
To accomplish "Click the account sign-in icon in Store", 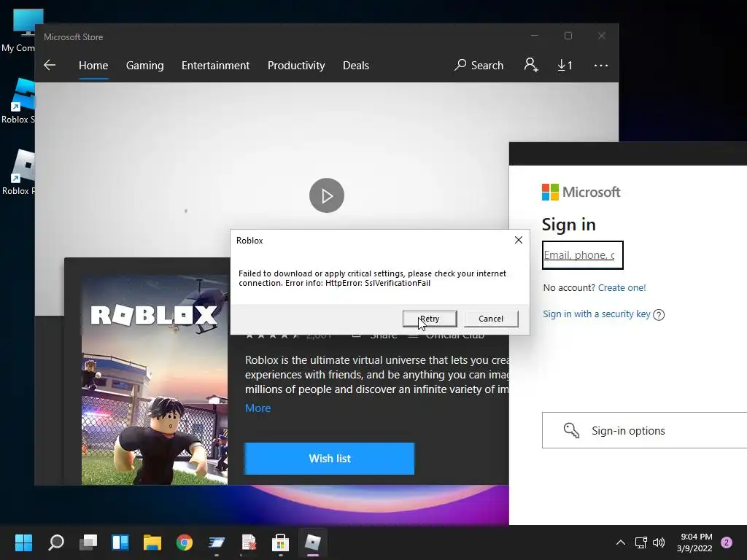I will [x=531, y=65].
